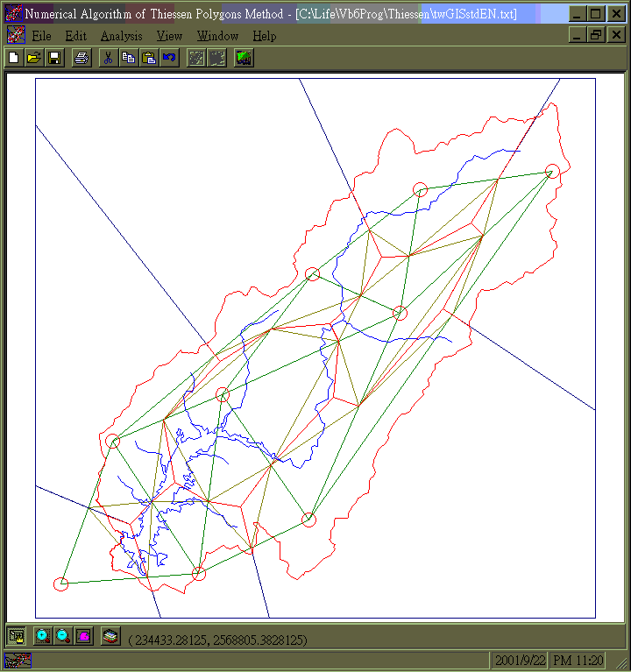The image size is (631, 672).
Task: Grab the window resize grip at bottom-right
Action: tap(620, 662)
